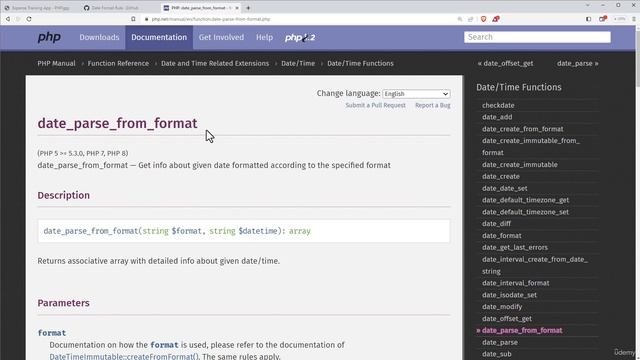Open the wallet icon with red badge

tap(602, 19)
